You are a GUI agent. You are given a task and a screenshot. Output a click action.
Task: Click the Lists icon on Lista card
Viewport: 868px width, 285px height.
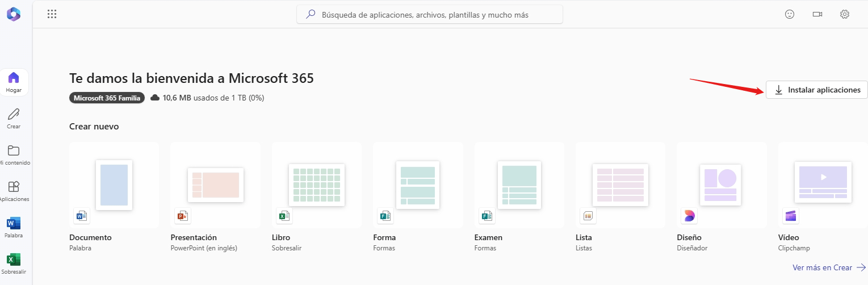588,216
